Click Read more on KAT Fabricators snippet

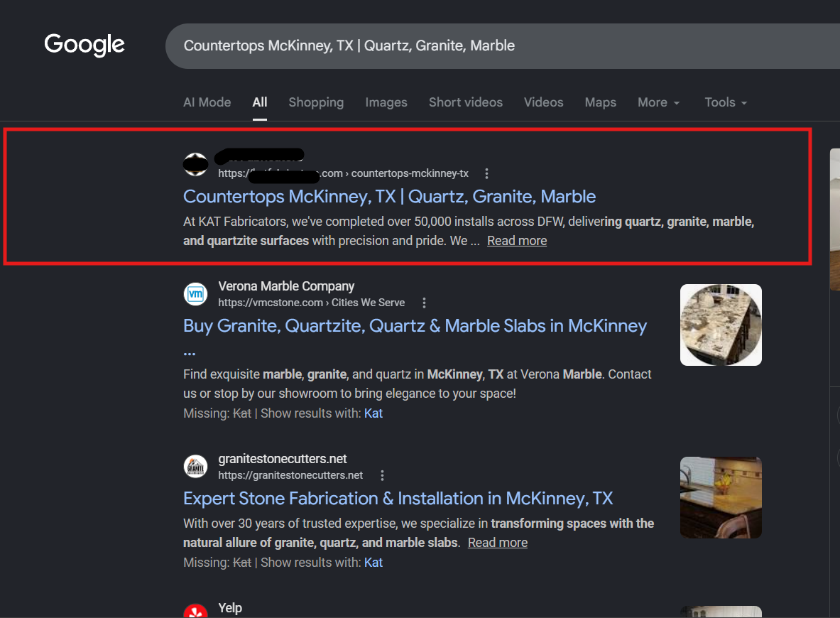[x=517, y=242]
